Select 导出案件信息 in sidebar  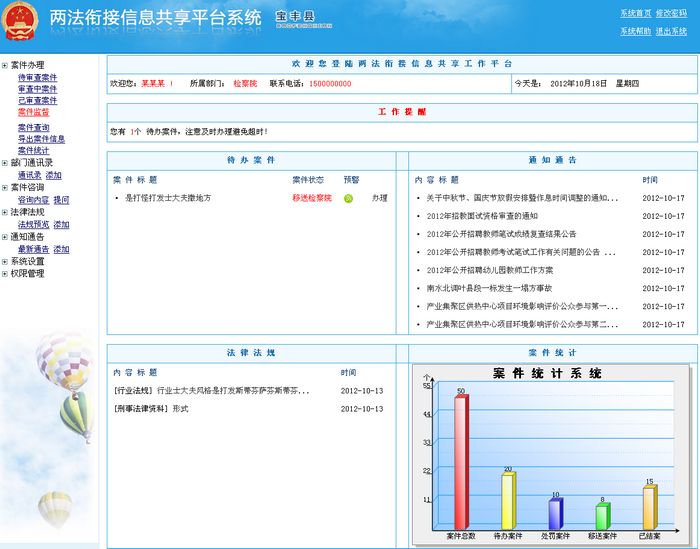click(x=41, y=139)
